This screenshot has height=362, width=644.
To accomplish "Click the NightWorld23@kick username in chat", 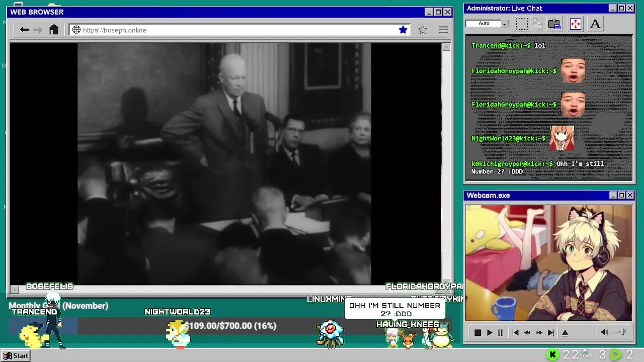I will pos(509,138).
